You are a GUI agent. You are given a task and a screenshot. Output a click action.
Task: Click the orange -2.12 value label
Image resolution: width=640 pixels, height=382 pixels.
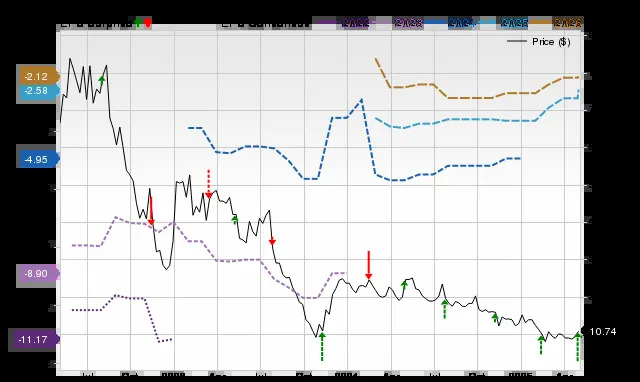38,76
